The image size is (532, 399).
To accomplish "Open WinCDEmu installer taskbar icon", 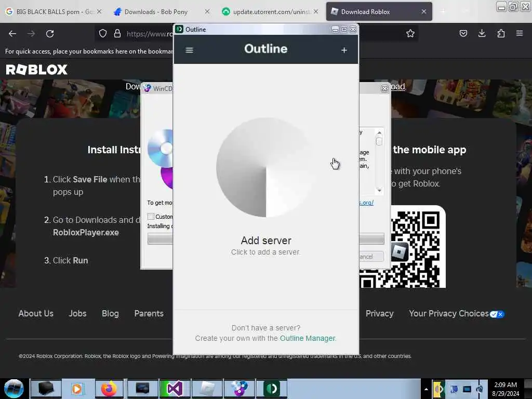I will 239,389.
